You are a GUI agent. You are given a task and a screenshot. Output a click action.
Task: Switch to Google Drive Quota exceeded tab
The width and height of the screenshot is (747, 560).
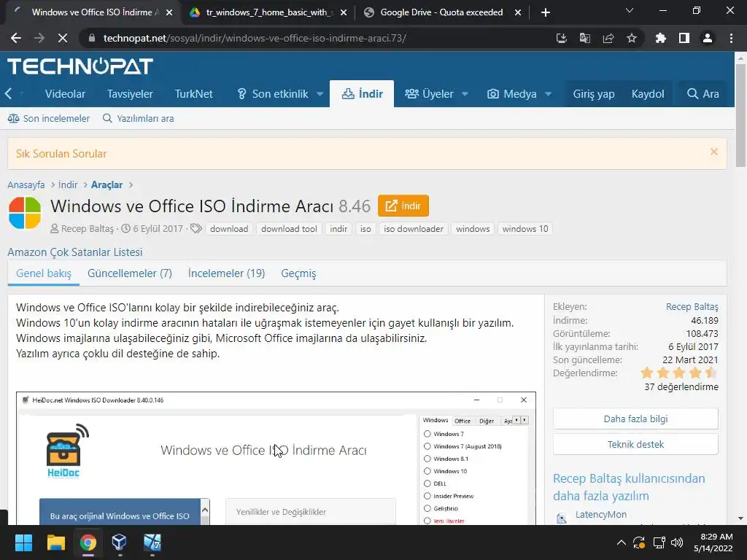(441, 12)
